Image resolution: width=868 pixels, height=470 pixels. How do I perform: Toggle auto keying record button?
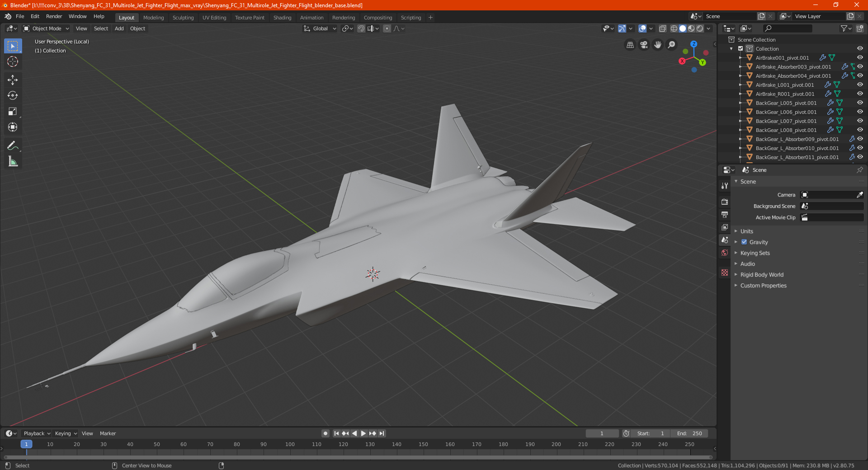(325, 433)
